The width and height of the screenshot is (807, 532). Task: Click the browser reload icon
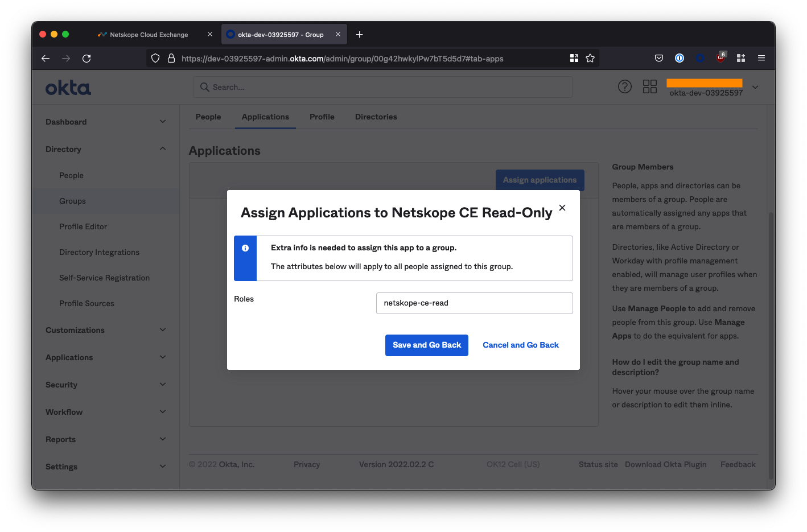(87, 59)
